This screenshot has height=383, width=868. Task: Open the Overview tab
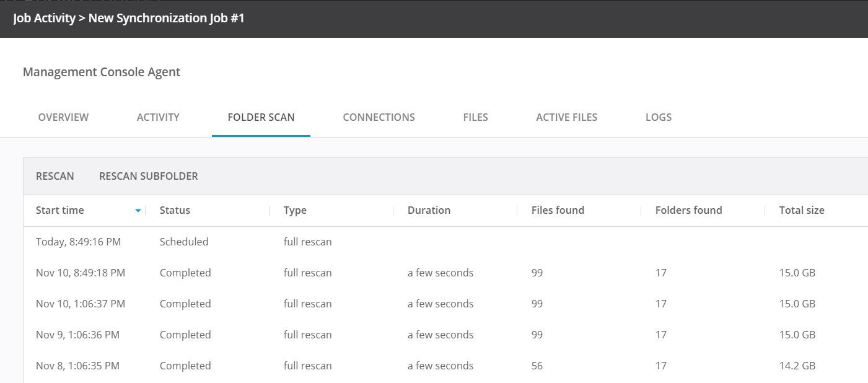63,117
